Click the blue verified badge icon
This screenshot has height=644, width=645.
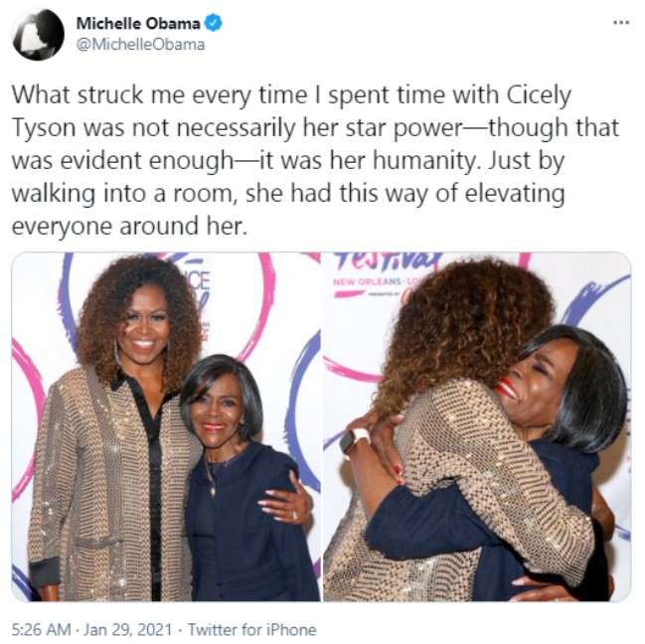214,23
